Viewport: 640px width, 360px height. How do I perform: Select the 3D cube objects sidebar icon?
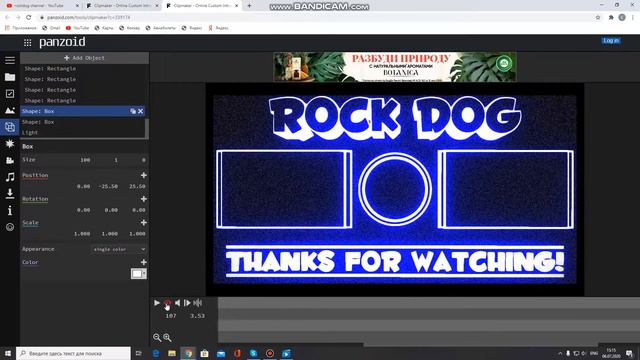(10, 127)
